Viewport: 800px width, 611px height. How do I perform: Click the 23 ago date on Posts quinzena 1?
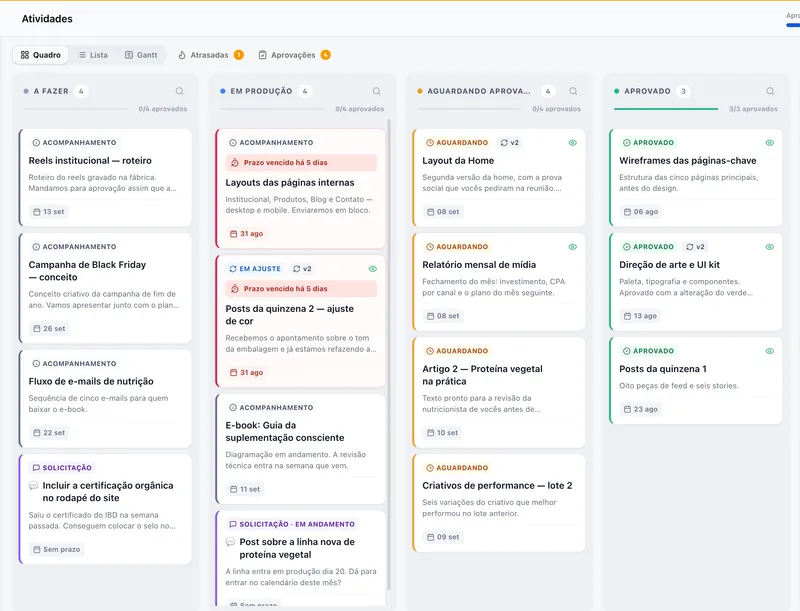click(641, 409)
